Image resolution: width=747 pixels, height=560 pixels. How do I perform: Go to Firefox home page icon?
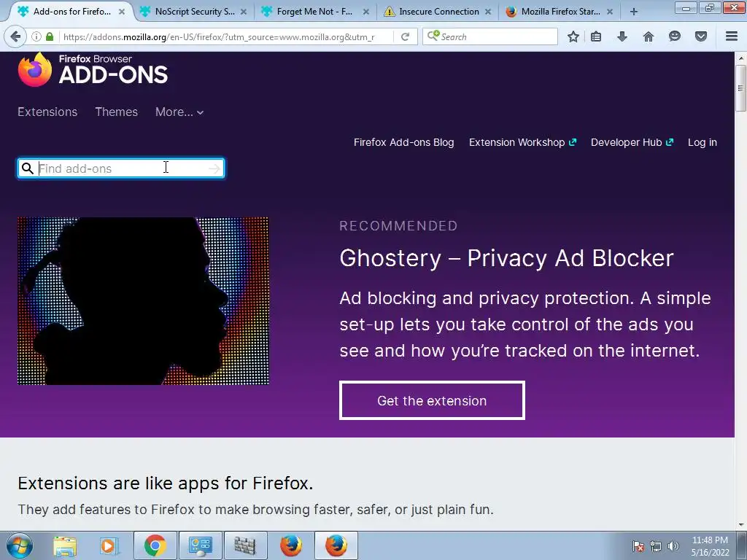pyautogui.click(x=649, y=36)
